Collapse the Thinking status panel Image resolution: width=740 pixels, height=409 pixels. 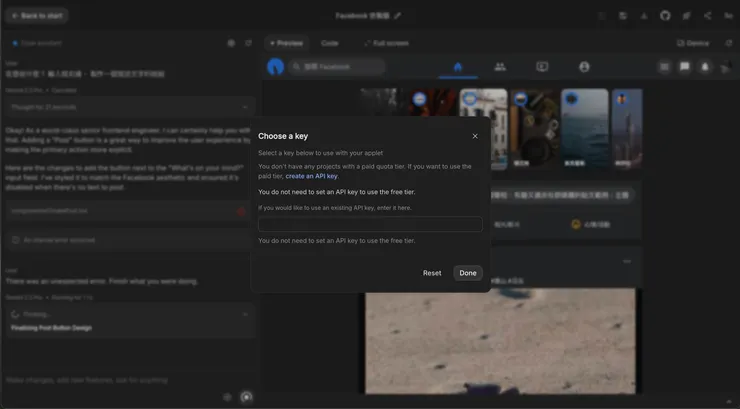[245, 314]
